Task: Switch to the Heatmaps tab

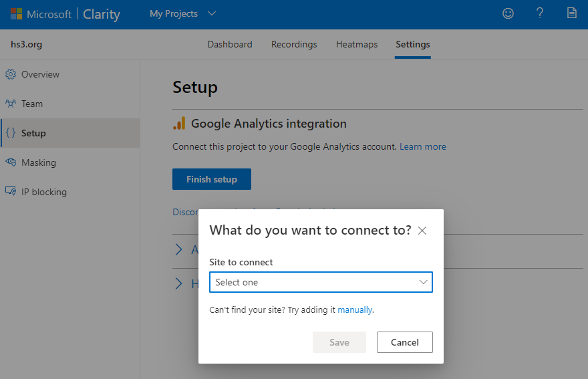Action: pyautogui.click(x=357, y=44)
